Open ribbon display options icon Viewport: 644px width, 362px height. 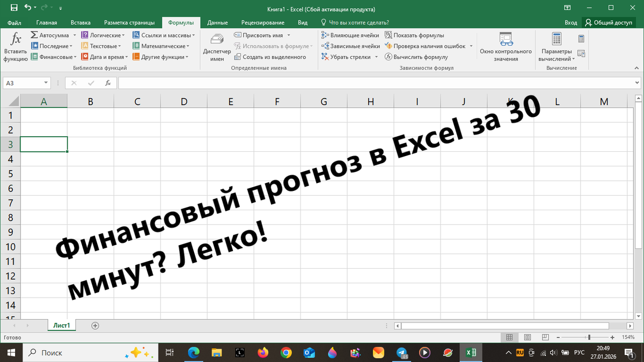[567, 9]
